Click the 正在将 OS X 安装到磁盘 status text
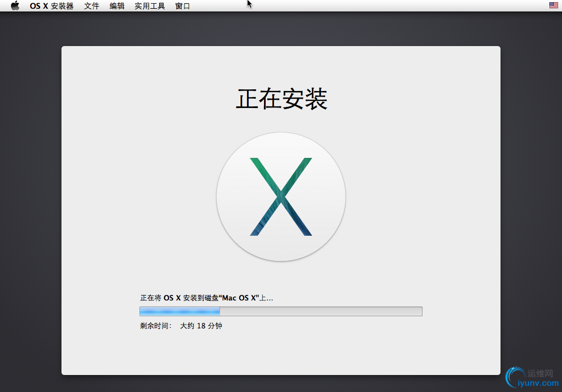 pyautogui.click(x=206, y=298)
